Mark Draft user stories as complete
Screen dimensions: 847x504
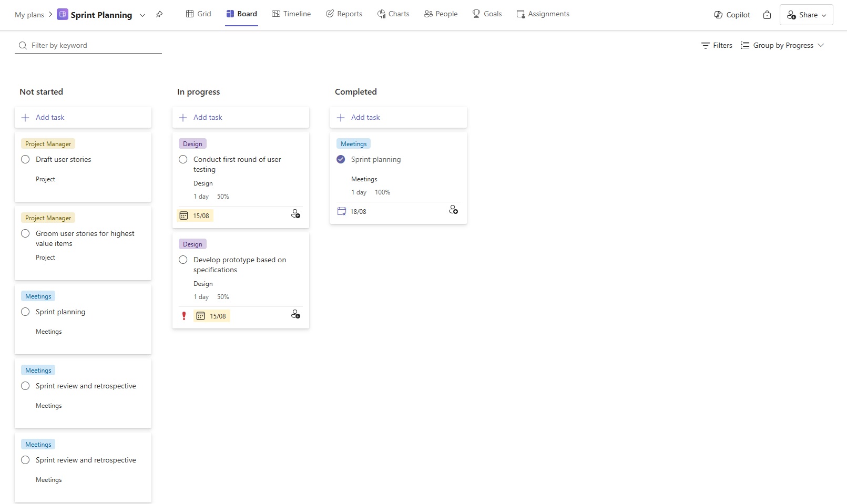coord(25,159)
